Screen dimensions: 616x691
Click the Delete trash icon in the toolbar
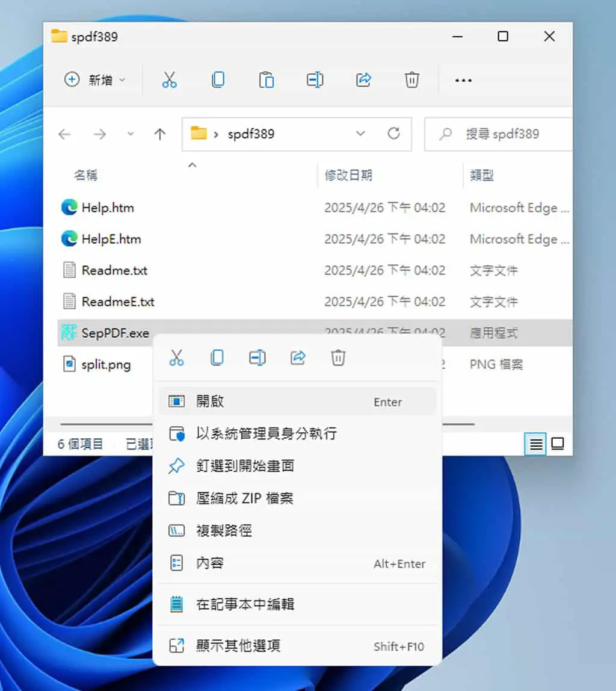click(x=411, y=80)
